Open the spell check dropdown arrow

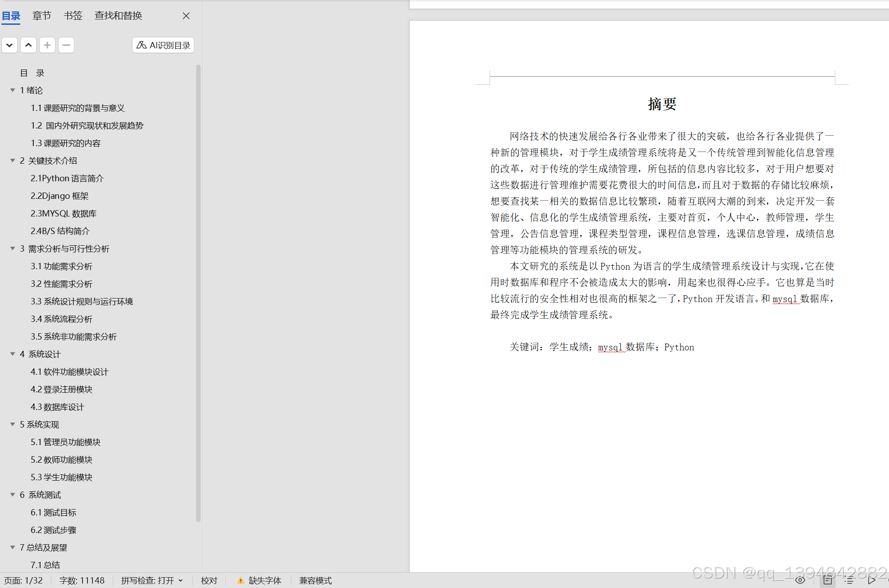181,580
